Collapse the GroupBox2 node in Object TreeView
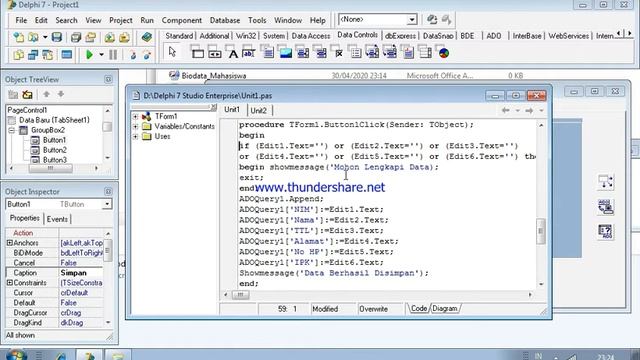This screenshot has height=360, width=640. (12, 130)
